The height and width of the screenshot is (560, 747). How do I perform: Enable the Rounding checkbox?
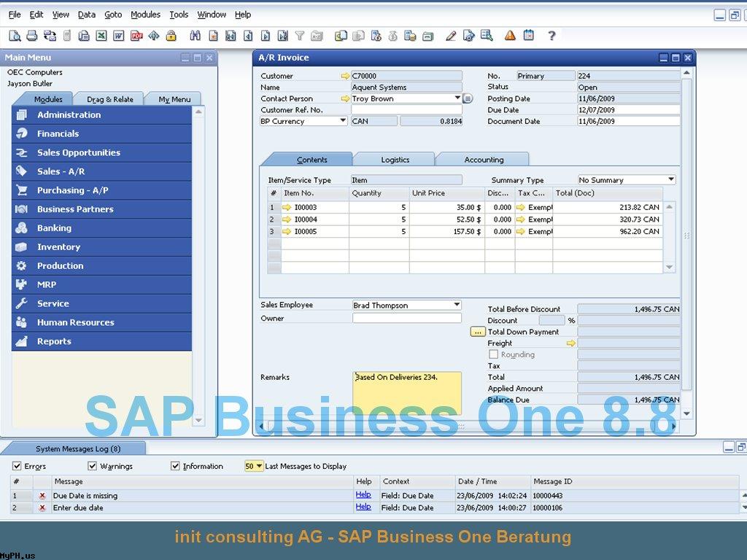[494, 354]
